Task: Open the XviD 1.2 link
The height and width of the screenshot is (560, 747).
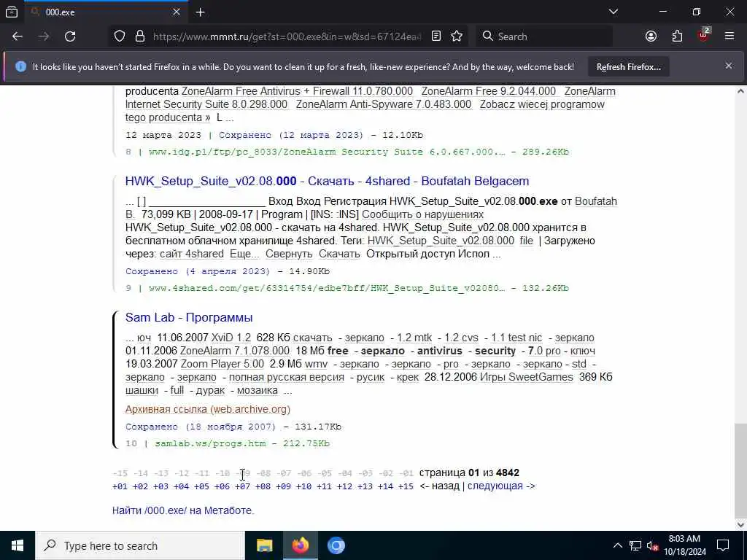Action: (x=231, y=338)
